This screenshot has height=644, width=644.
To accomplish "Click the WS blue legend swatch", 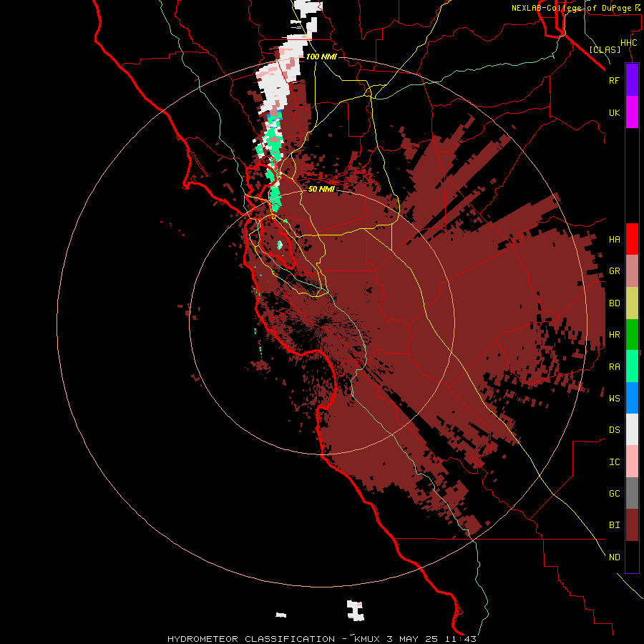I will click(x=632, y=398).
